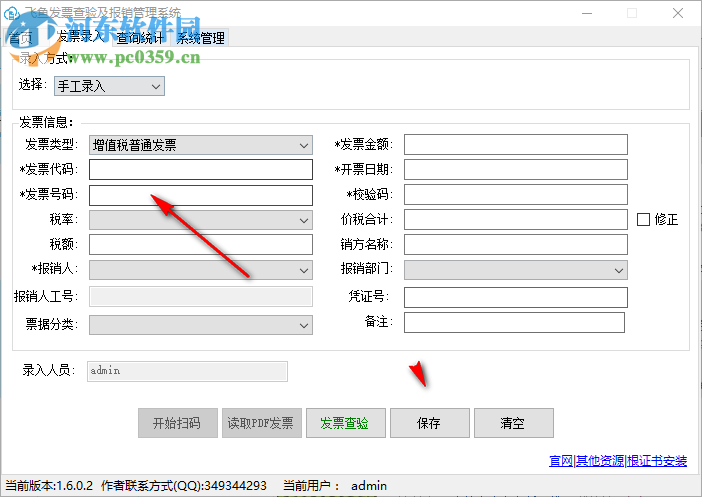Click the QQ contact 349344293 text

184,485
